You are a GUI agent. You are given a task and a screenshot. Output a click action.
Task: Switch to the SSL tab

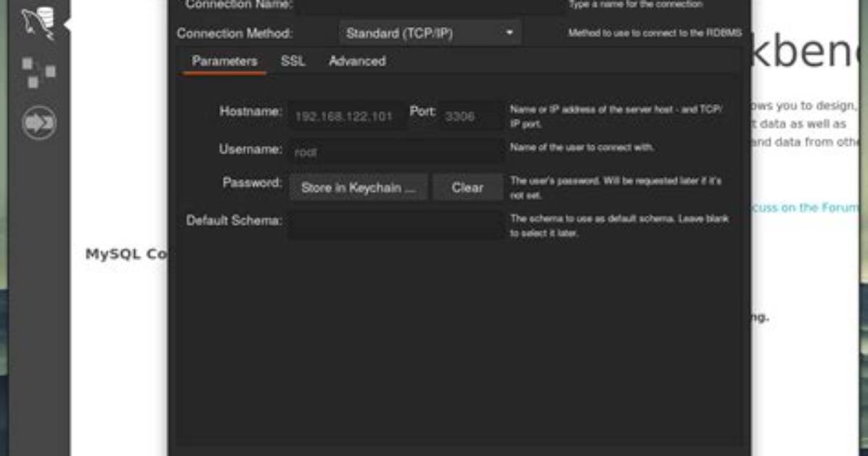pyautogui.click(x=292, y=61)
